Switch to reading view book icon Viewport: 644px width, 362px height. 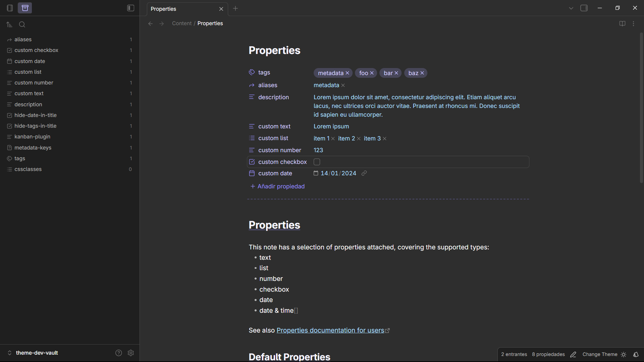pos(622,23)
